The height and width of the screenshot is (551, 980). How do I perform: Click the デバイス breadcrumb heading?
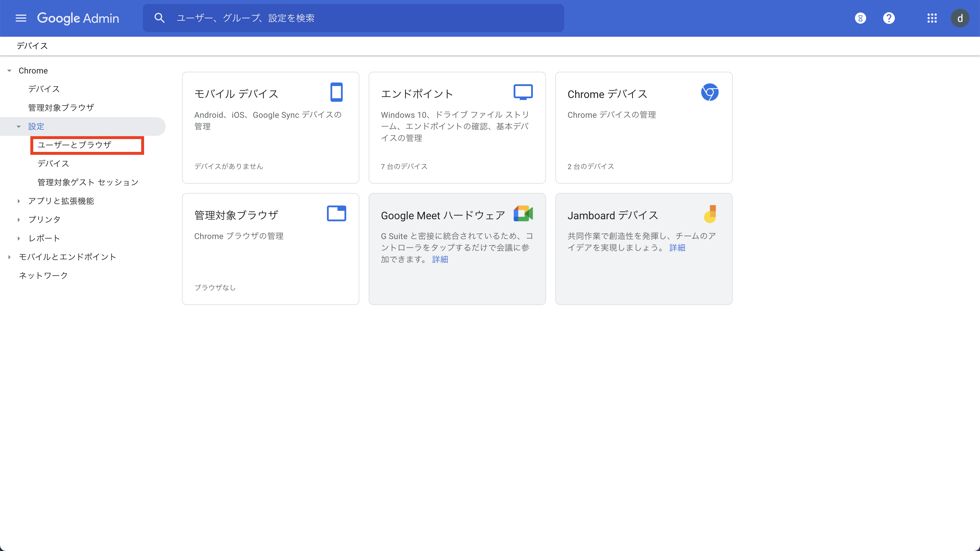32,46
